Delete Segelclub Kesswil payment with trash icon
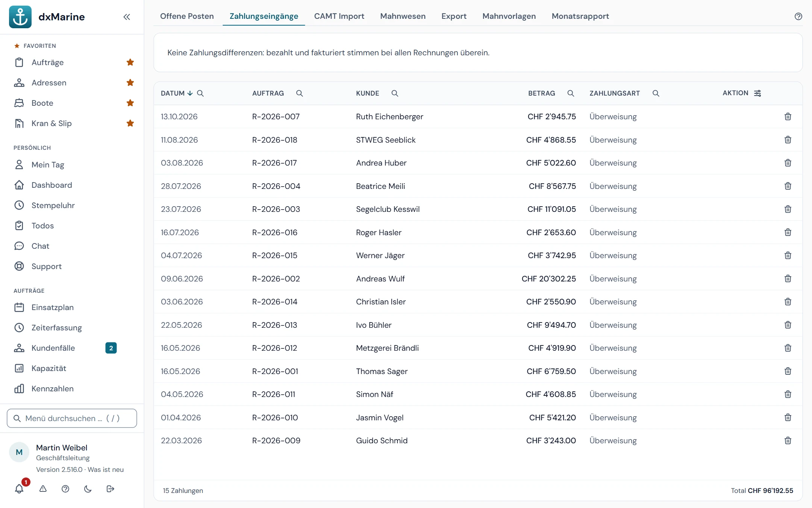Viewport: 812px width, 508px height. 788,209
